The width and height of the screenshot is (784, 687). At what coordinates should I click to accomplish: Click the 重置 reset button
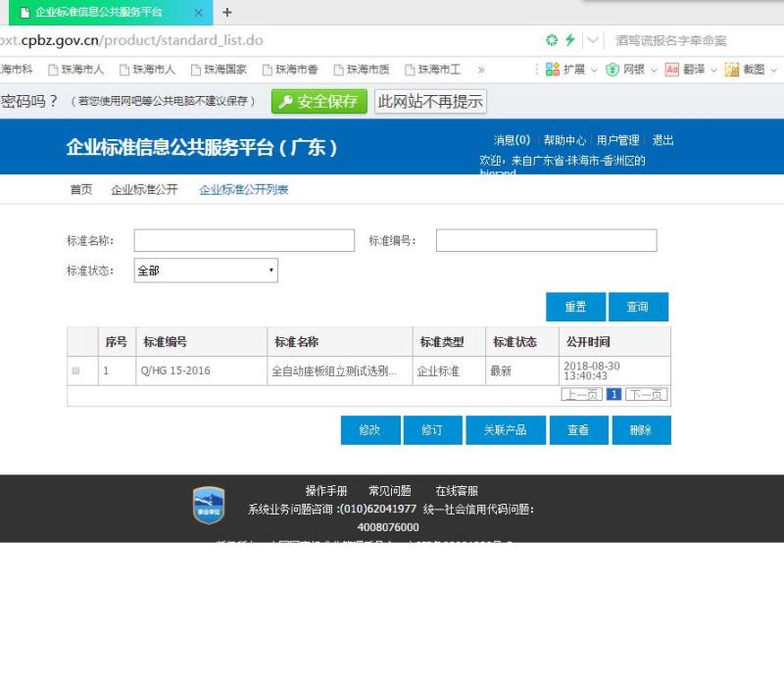575,307
